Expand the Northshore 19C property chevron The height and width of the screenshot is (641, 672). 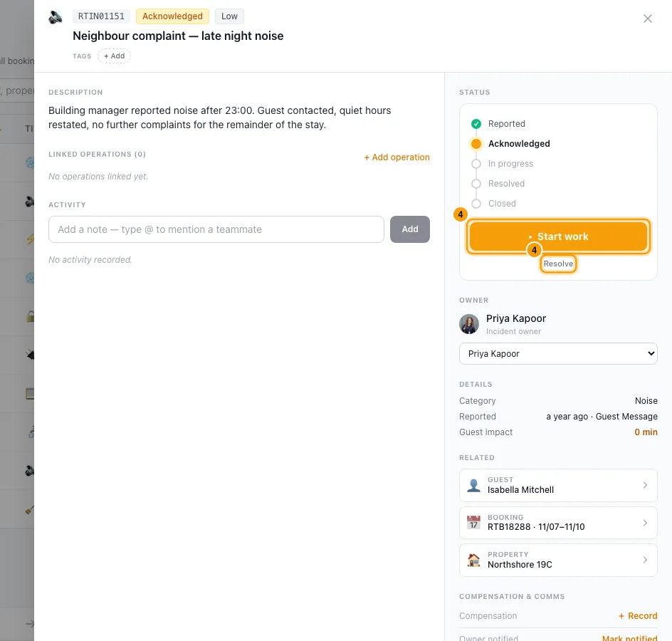[x=645, y=560]
